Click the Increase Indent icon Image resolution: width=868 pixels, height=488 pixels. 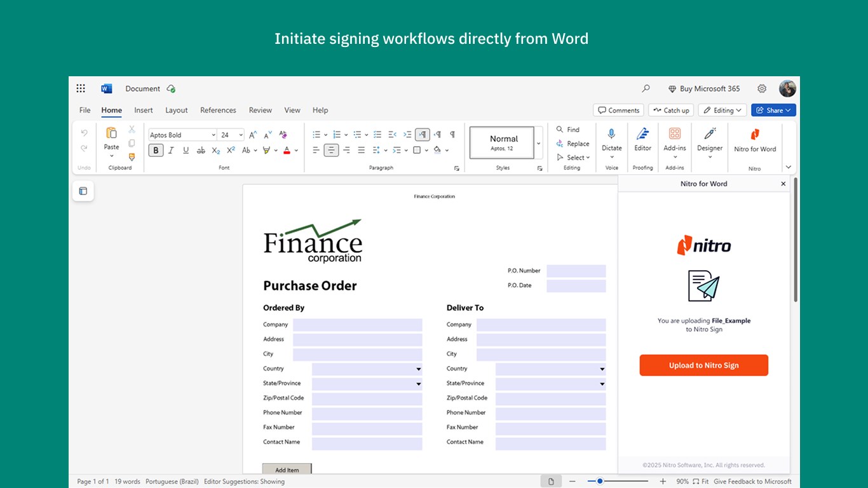coord(407,135)
